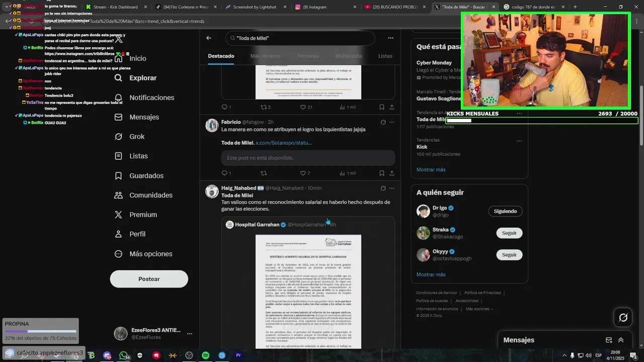Share Fabricio's post
Viewport: 644px width, 362px height.
pos(392,173)
